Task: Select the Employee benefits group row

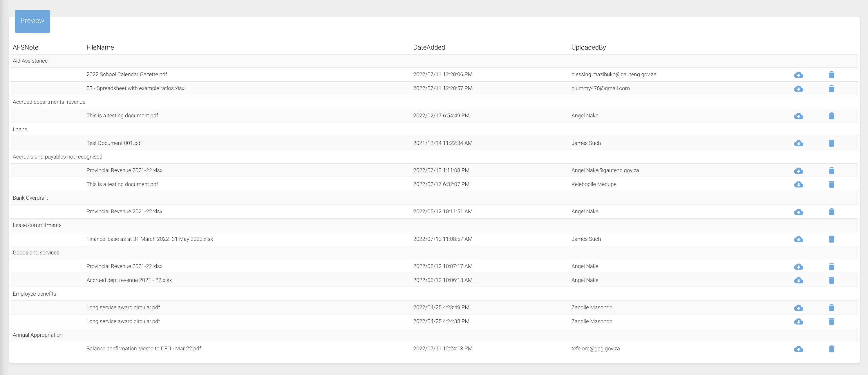Action: (434, 294)
